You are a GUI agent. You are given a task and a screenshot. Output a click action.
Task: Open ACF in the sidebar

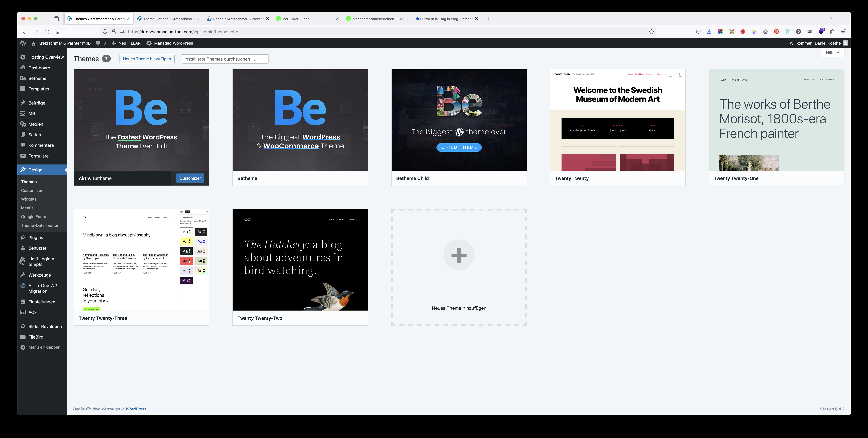point(42,312)
